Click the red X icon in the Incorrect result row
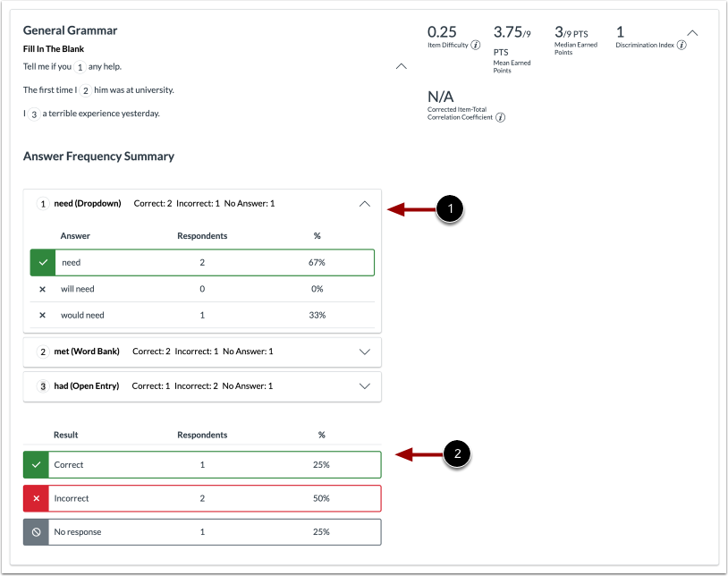Viewport: 728px width, 576px height. point(36,498)
